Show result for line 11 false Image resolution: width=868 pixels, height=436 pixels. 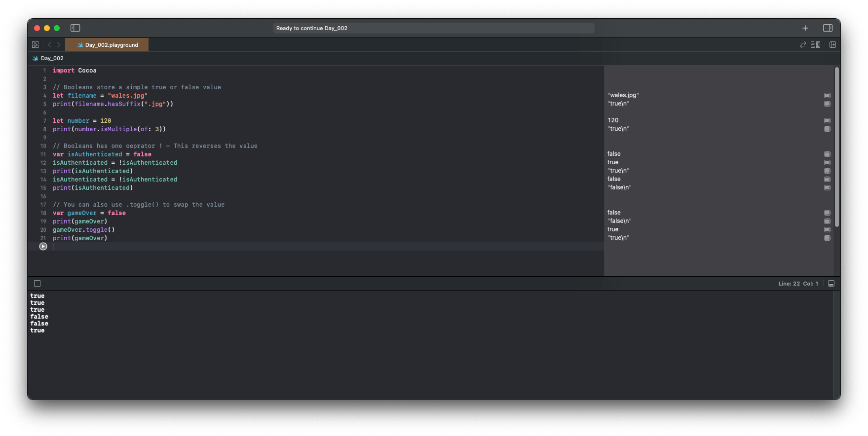[827, 154]
